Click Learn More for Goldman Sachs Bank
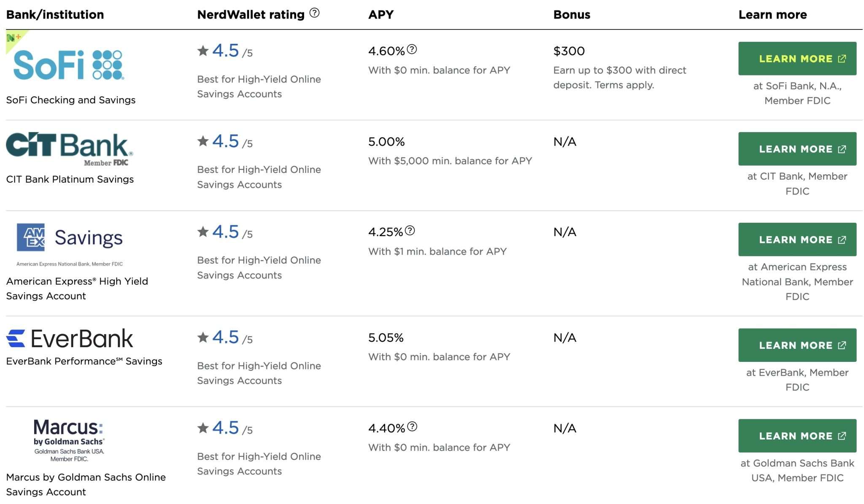This screenshot has width=864, height=504. [x=797, y=436]
